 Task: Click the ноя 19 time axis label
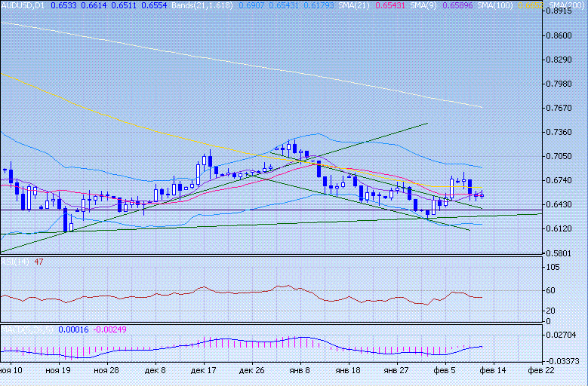58,371
